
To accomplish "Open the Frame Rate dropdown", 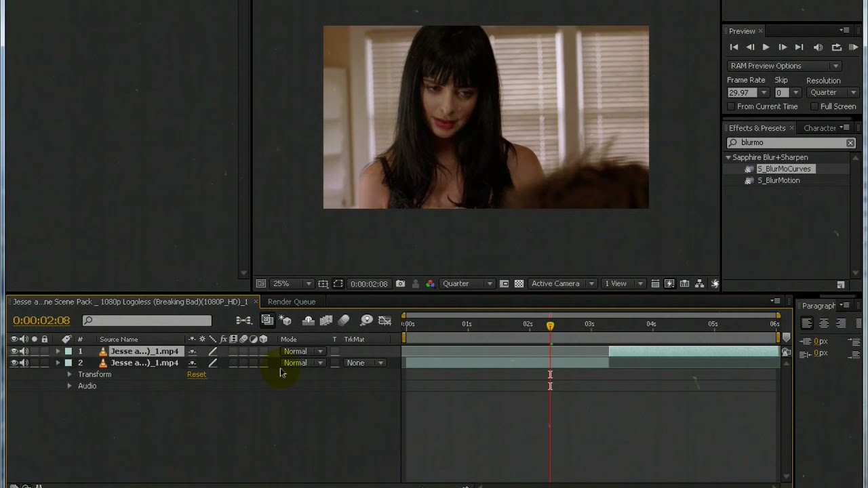I will (764, 93).
